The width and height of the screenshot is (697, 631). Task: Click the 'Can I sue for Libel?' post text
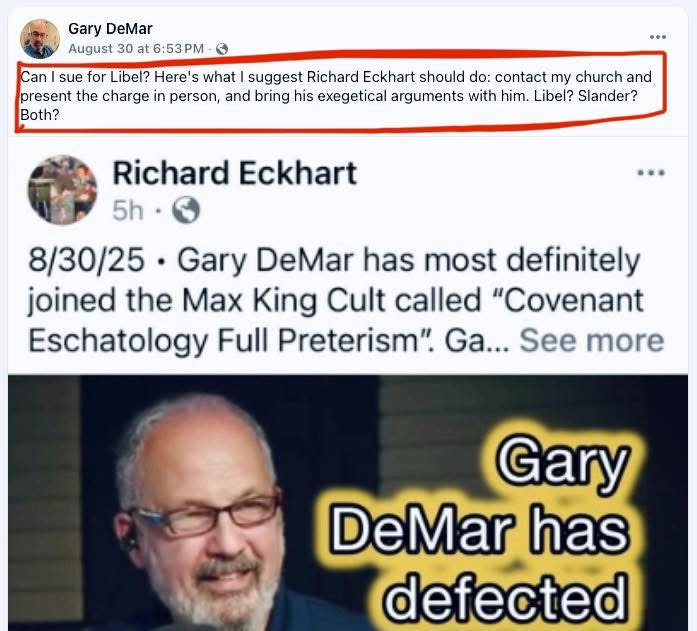coord(336,96)
